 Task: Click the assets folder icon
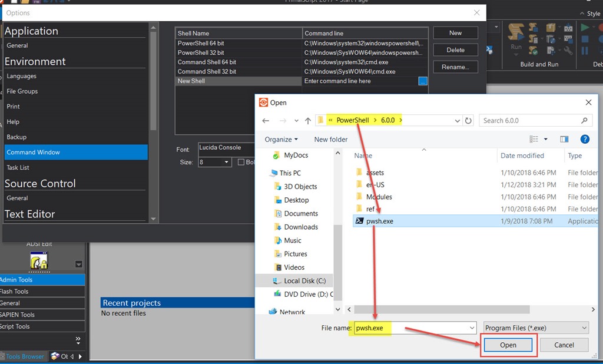[x=359, y=172]
